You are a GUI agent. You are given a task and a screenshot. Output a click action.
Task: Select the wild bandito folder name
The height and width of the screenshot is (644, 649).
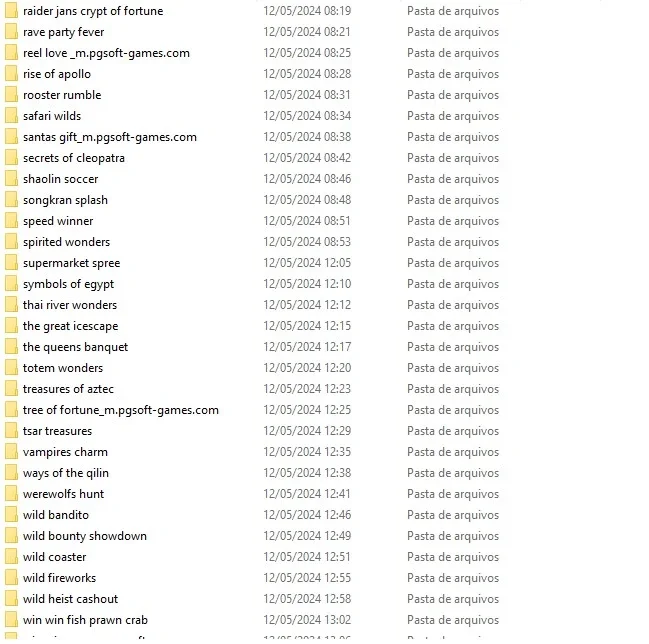56,515
